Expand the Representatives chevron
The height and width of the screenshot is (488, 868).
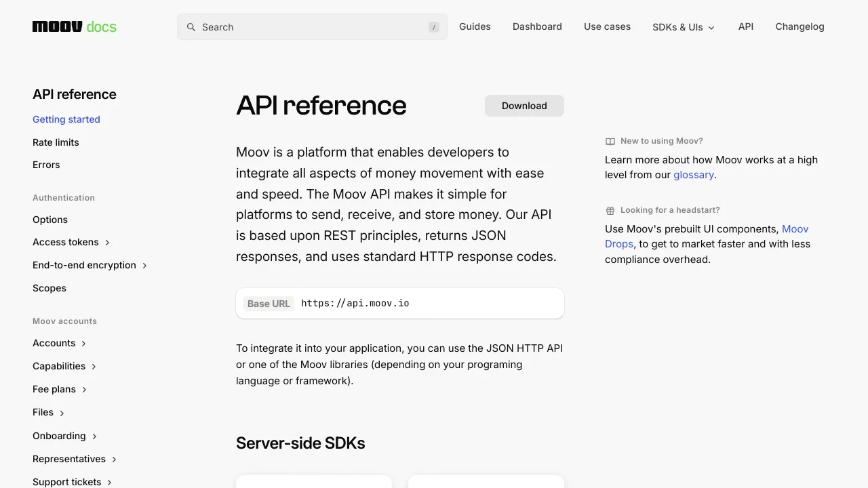pos(115,460)
